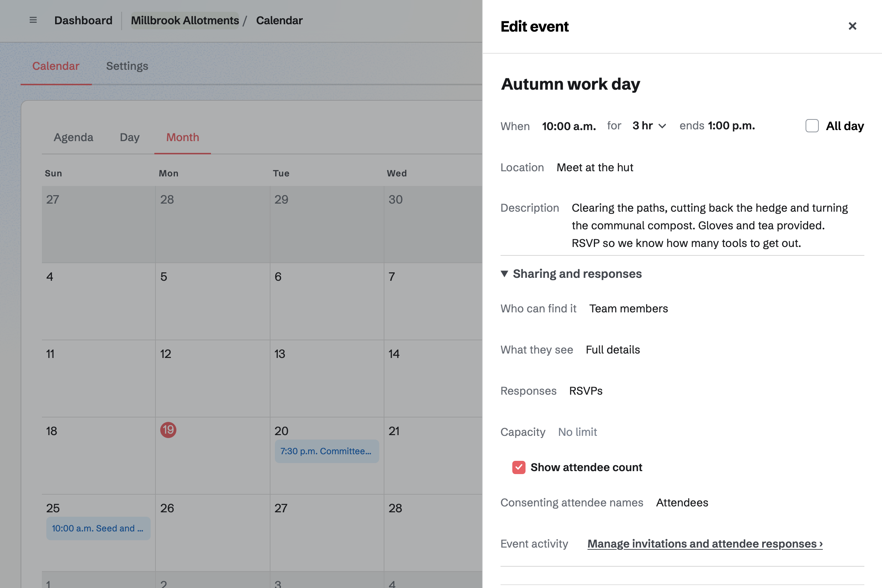The height and width of the screenshot is (588, 882).
Task: Select day 20 in month grid
Action: [x=281, y=431]
